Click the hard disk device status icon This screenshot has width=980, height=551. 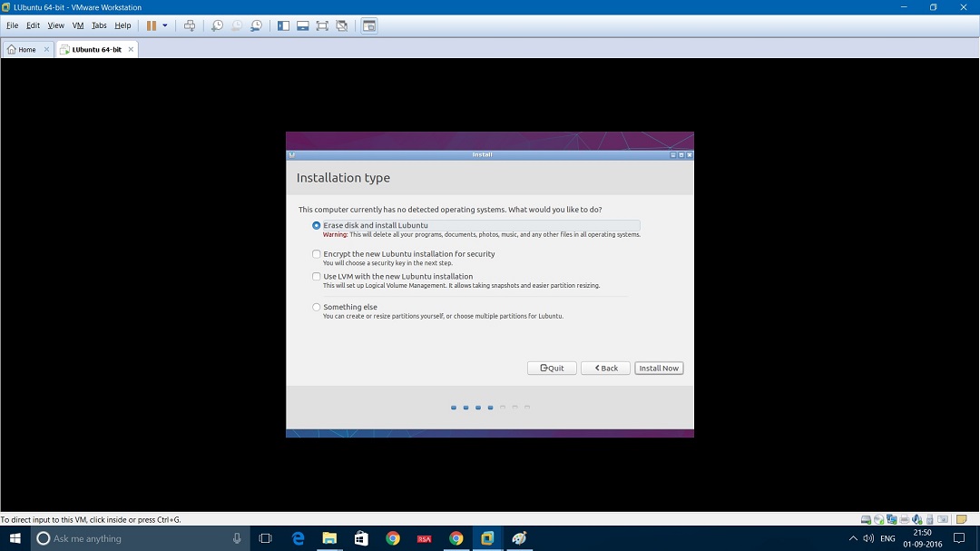coord(866,520)
